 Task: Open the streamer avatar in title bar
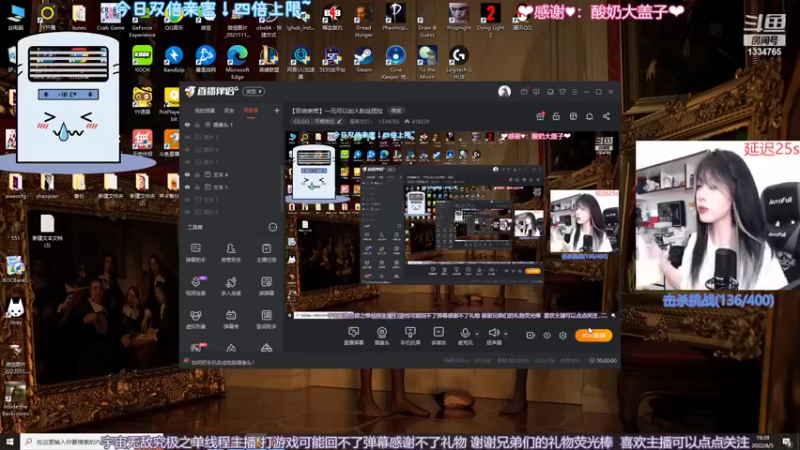pos(504,91)
